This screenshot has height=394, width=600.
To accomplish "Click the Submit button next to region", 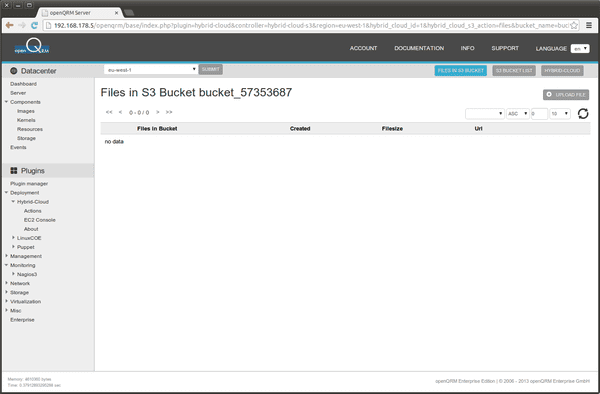I will (x=210, y=70).
